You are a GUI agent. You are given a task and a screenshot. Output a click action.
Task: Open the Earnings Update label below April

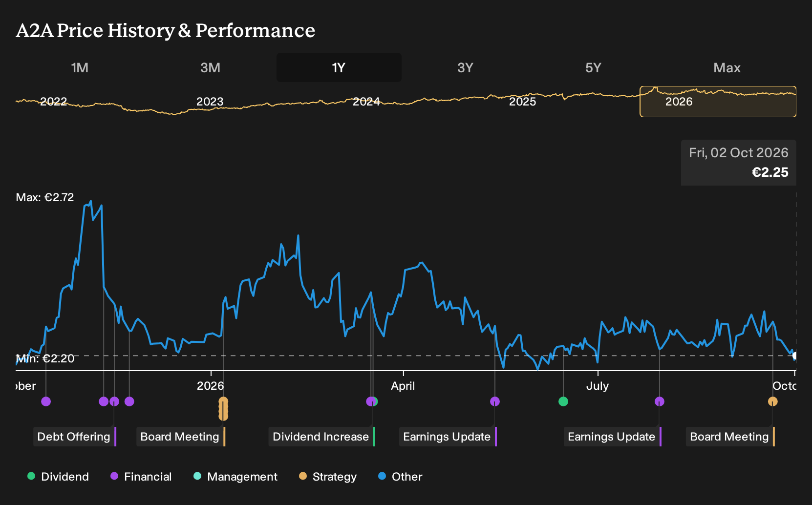(x=448, y=437)
